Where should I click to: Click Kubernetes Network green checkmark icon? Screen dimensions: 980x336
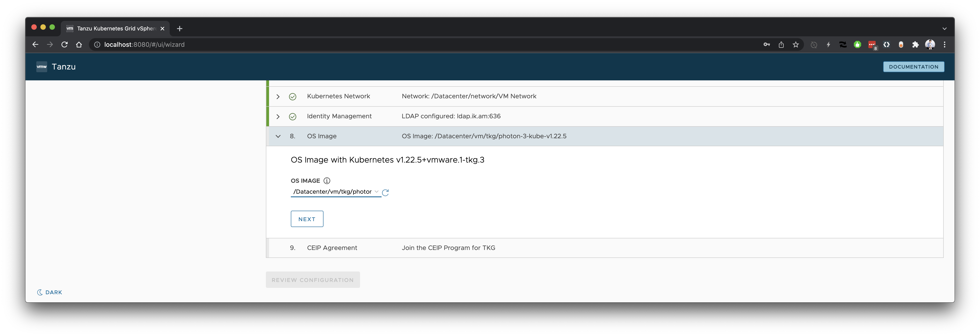293,97
